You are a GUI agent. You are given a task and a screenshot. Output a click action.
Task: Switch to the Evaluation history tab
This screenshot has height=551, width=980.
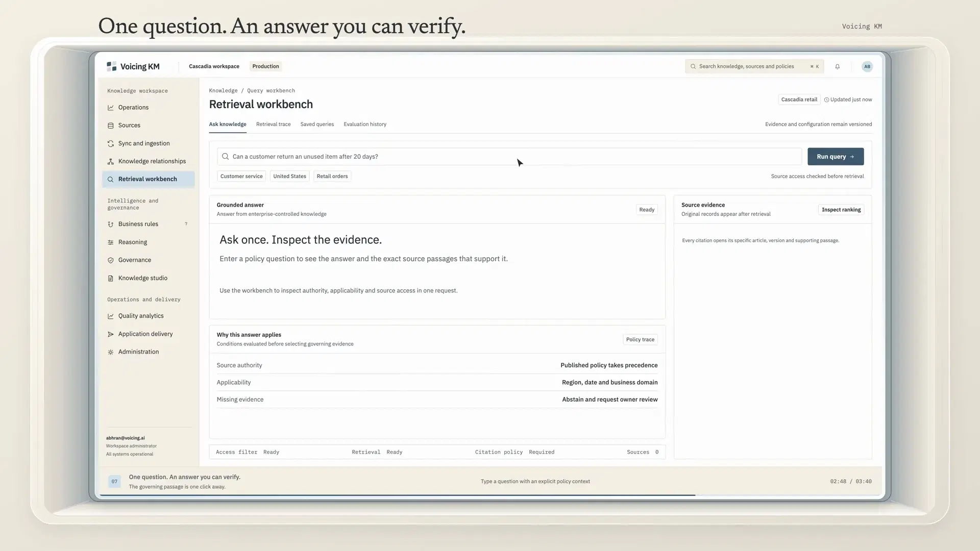click(365, 124)
